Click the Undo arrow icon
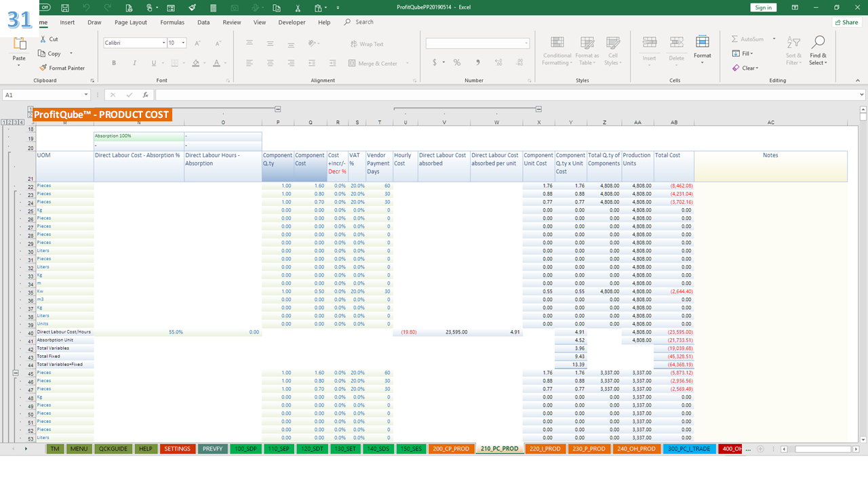Image resolution: width=868 pixels, height=488 pixels. click(x=86, y=7)
